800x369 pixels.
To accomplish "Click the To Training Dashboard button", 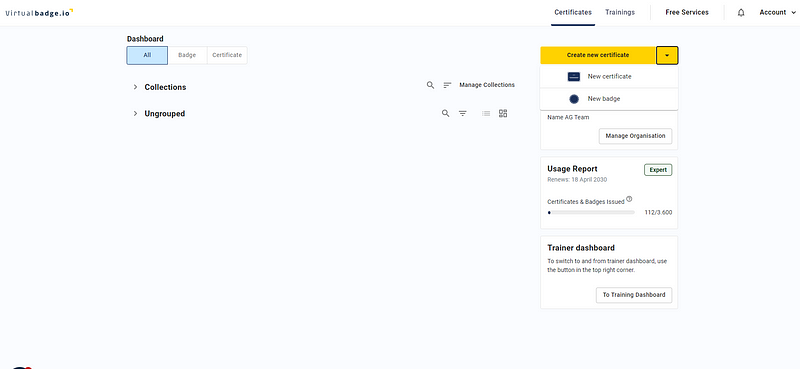I will pyautogui.click(x=634, y=295).
